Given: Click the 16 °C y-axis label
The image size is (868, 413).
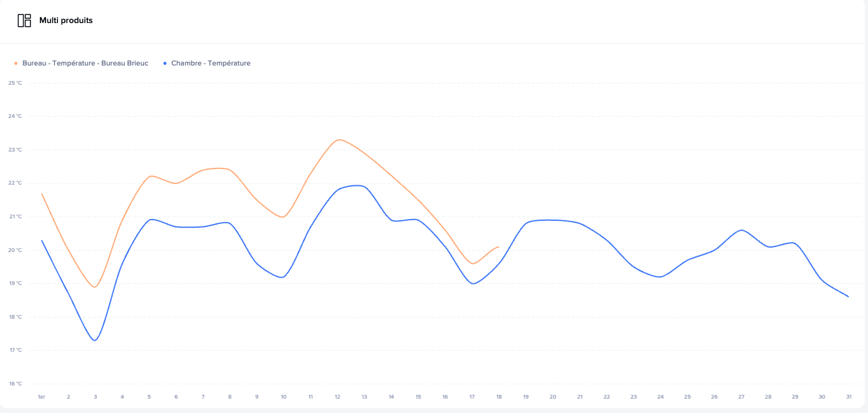Looking at the screenshot, I should pos(15,384).
